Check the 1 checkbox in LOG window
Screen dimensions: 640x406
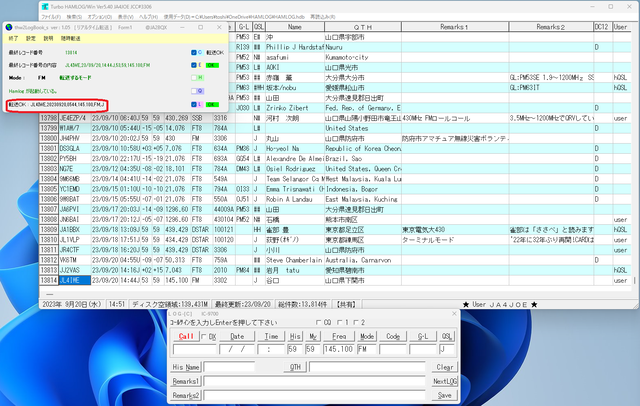pyautogui.click(x=340, y=322)
